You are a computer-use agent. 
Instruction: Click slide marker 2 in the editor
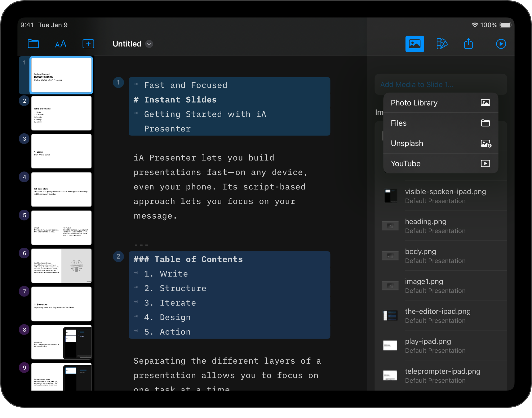(x=118, y=256)
